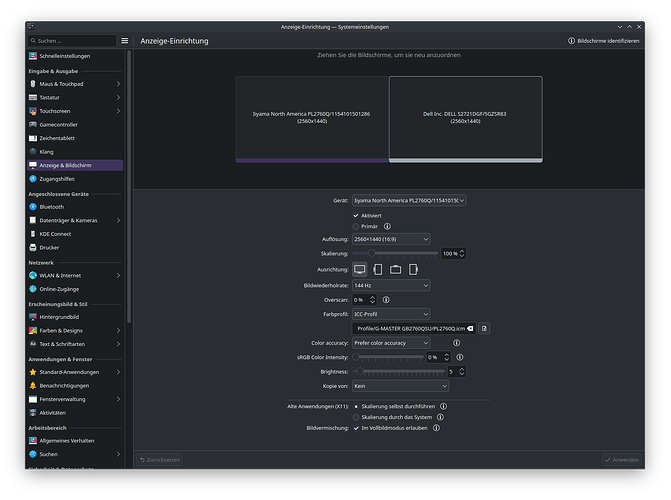The height and width of the screenshot is (500, 671).
Task: Open the Bildwiederholrate dropdown
Action: tap(391, 286)
